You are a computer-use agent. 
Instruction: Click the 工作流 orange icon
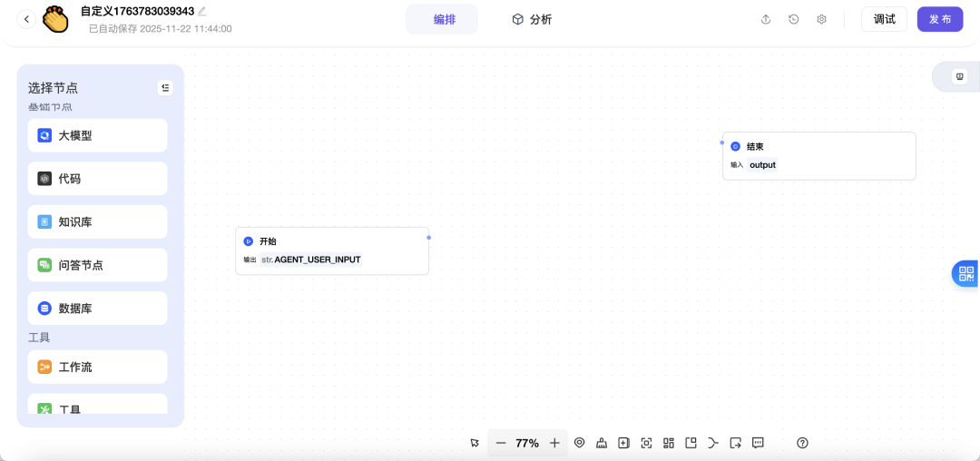pos(44,367)
